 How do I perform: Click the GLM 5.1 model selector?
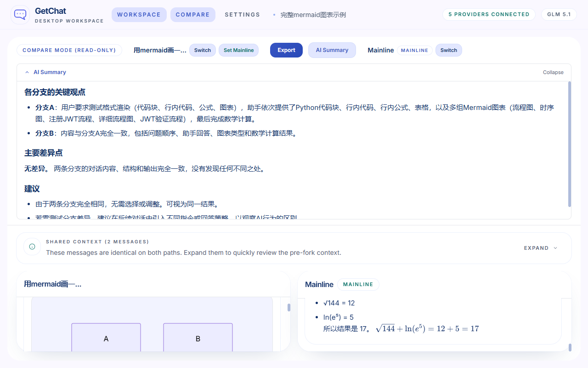pyautogui.click(x=559, y=15)
